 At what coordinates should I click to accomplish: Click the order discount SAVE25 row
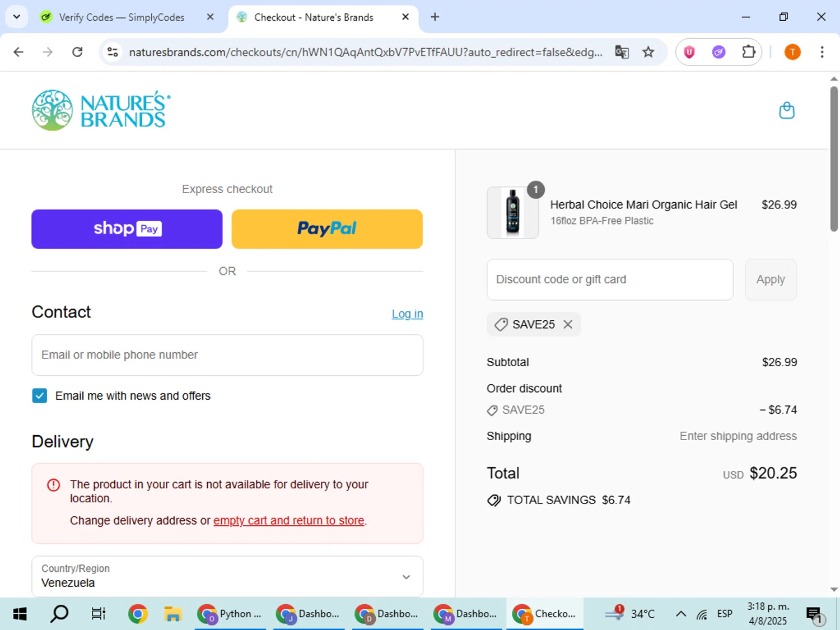coord(642,410)
